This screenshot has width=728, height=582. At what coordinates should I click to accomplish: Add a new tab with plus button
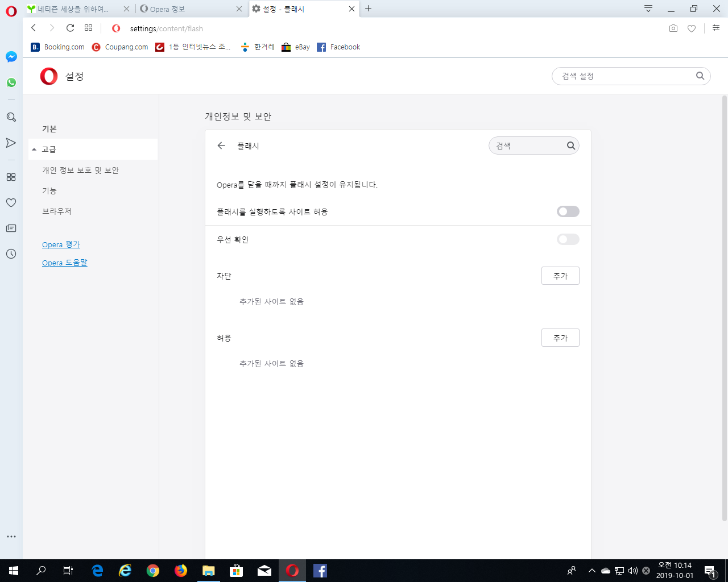(369, 9)
